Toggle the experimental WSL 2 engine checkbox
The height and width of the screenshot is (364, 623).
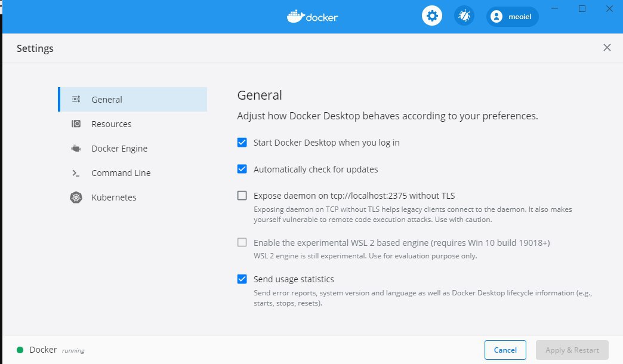tap(242, 242)
